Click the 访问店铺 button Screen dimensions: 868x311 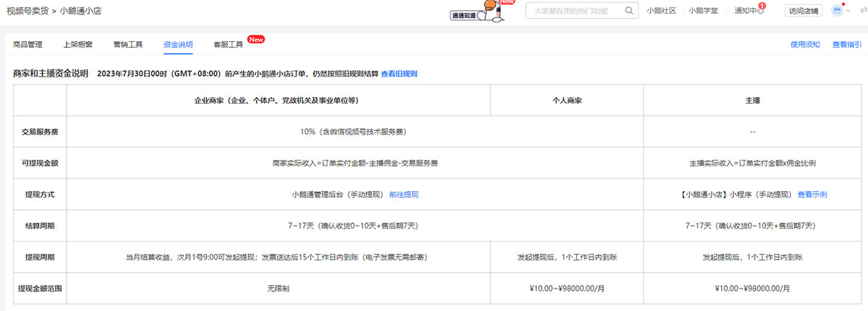(804, 11)
